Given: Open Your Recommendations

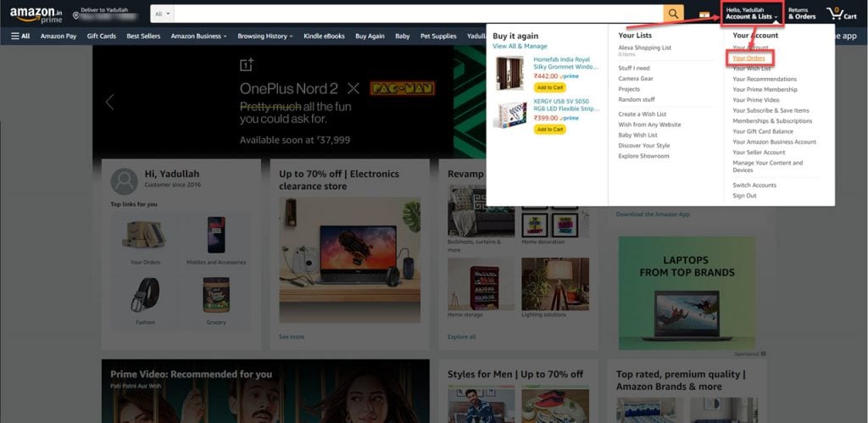Looking at the screenshot, I should coord(765,79).
